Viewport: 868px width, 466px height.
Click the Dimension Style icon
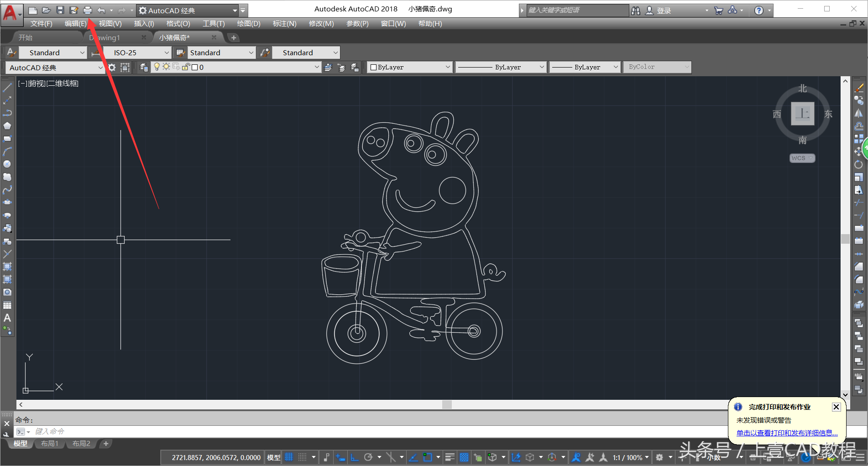point(96,52)
